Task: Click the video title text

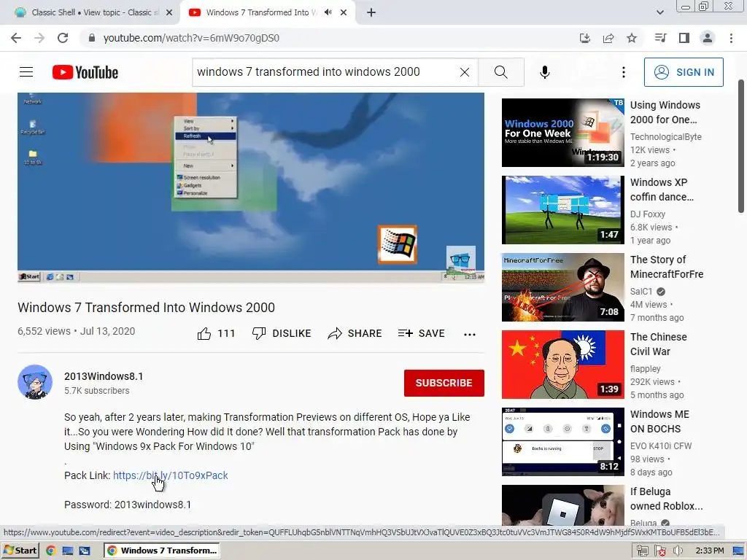Action: (146, 308)
